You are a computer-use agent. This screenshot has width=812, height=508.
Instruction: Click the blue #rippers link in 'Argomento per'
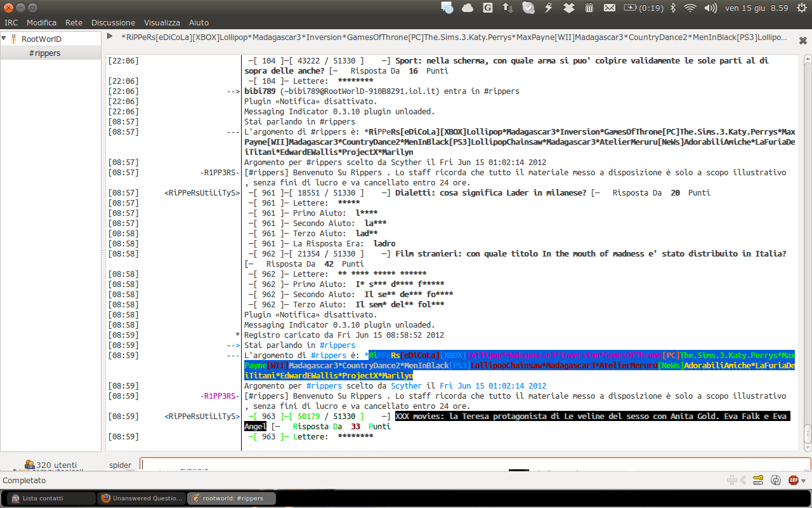[x=324, y=386]
